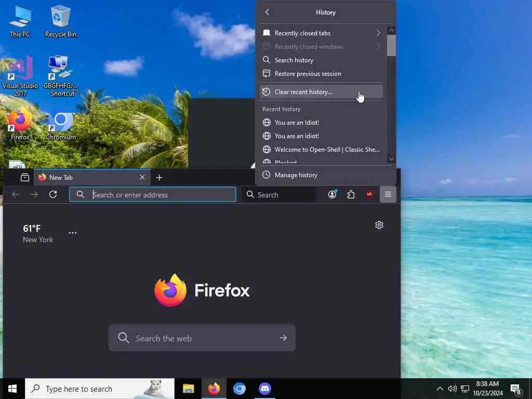Select Visual Studio 2017 desktop shortcut
The width and height of the screenshot is (532, 399).
click(20, 76)
